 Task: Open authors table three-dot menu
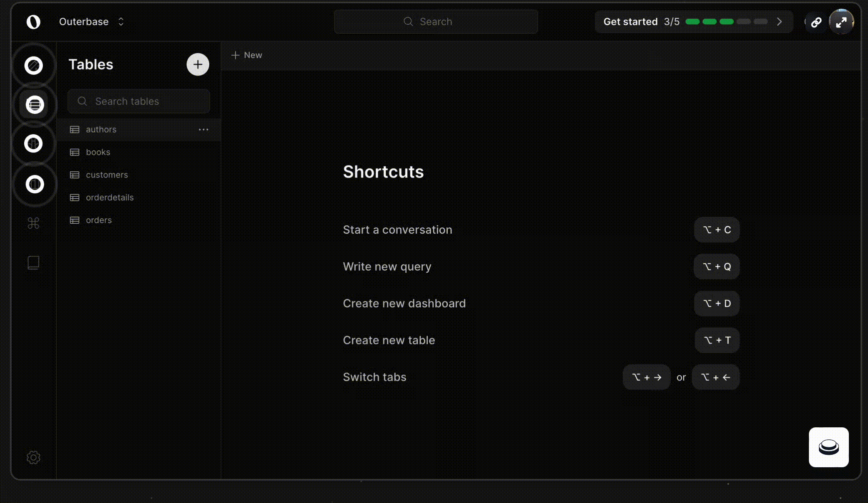pyautogui.click(x=203, y=130)
